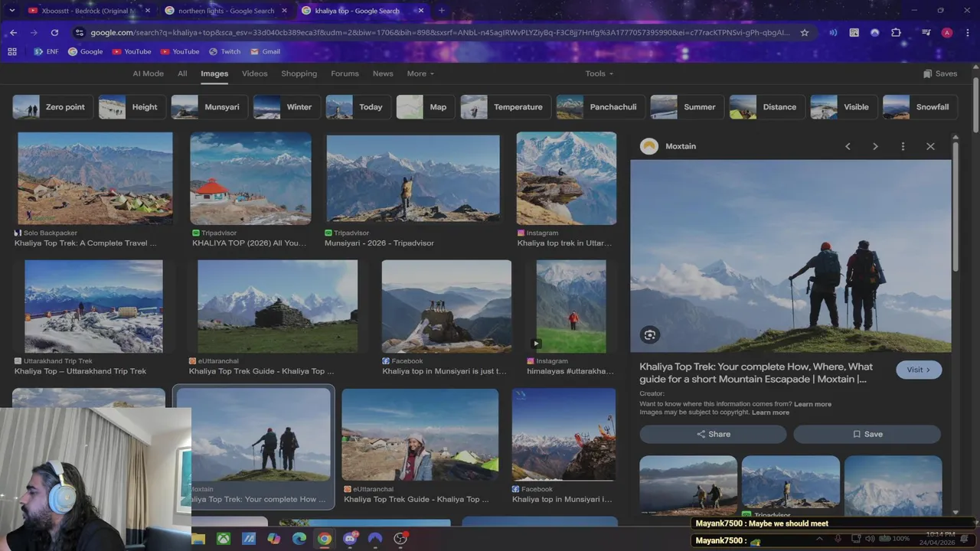Apply the Snowfall filter chip
980x551 pixels.
click(920, 107)
